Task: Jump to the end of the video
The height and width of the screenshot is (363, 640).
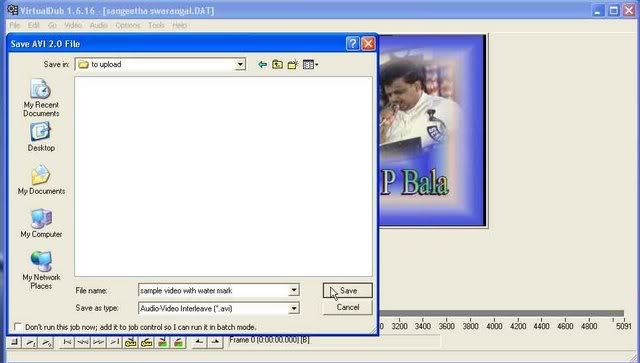Action: (x=114, y=342)
